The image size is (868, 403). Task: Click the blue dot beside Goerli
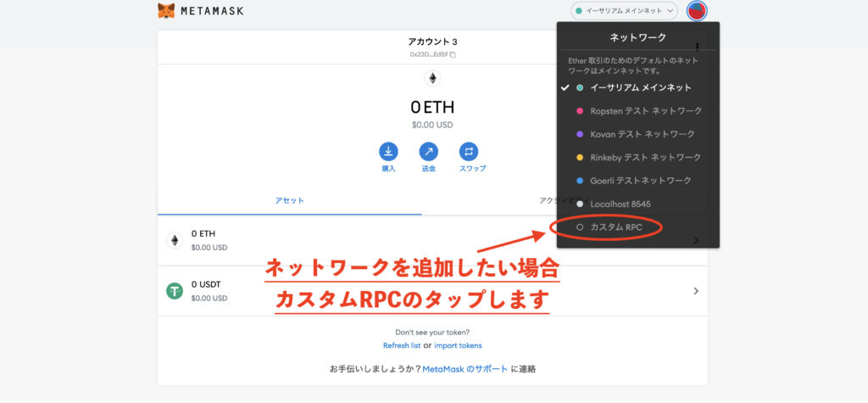[x=580, y=181]
